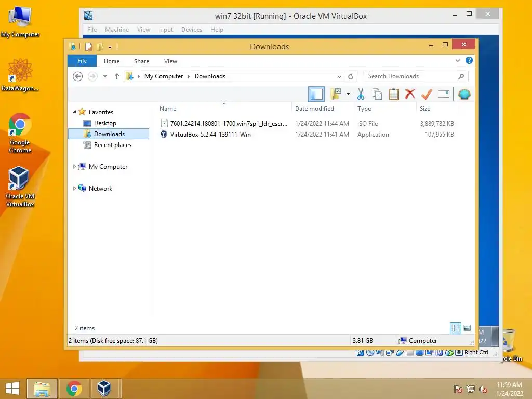Click the search magnifier icon
Image resolution: width=532 pixels, height=399 pixels.
(x=461, y=76)
